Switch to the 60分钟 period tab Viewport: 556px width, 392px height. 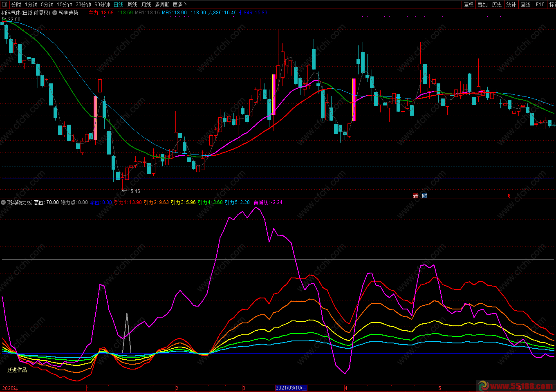click(102, 4)
